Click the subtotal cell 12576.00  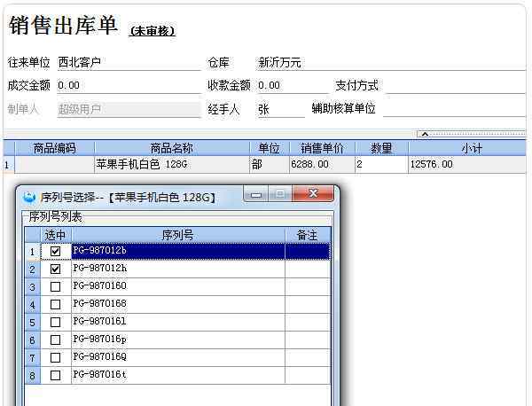point(467,165)
